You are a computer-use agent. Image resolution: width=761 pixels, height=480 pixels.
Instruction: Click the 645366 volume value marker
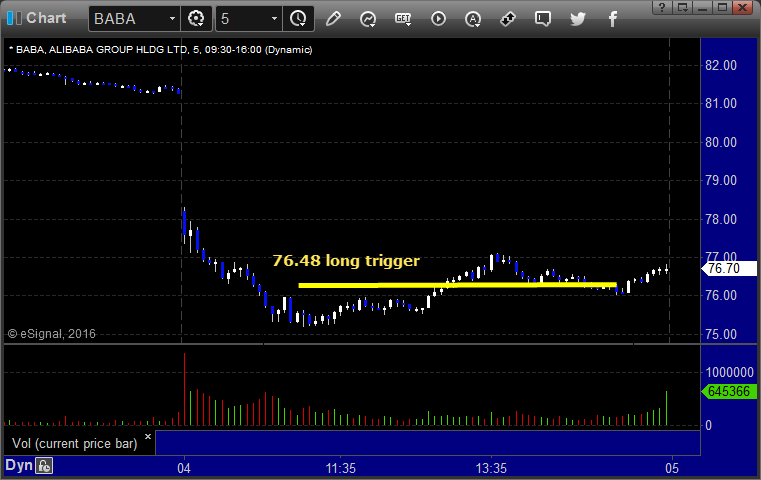point(729,391)
